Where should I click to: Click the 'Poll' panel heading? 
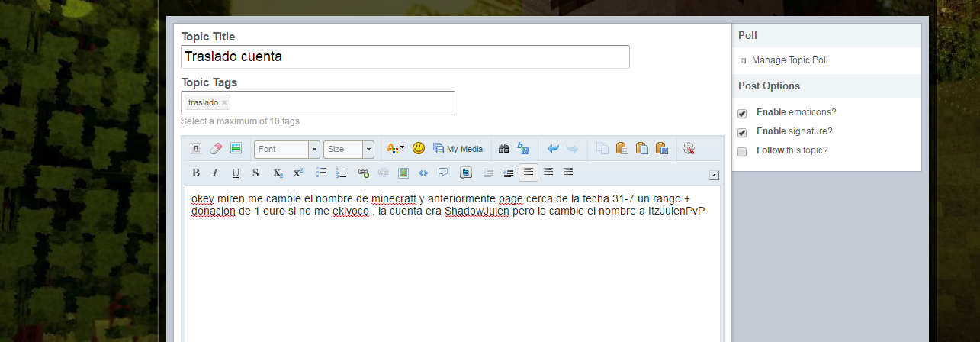coord(747,35)
